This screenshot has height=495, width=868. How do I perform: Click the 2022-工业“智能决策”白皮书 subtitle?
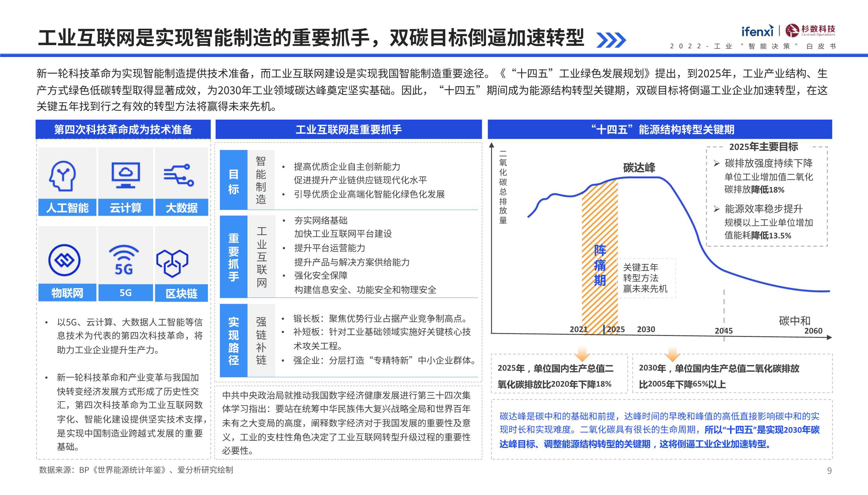coord(753,46)
